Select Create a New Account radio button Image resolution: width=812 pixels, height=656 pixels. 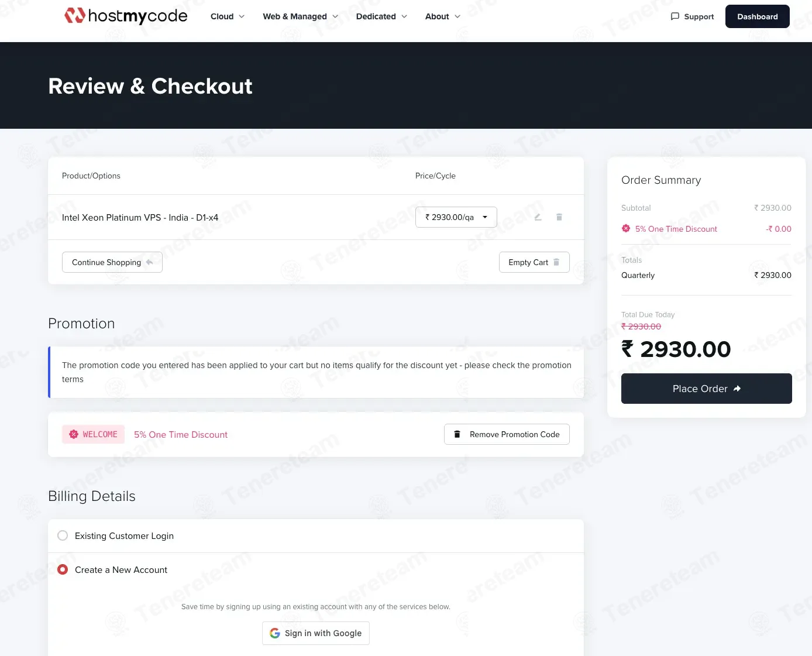(63, 569)
